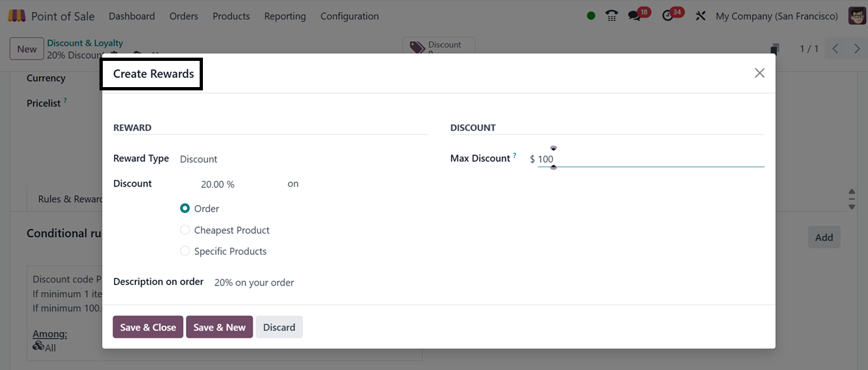Open the discuss messages icon
The image size is (868, 370).
click(x=634, y=16)
